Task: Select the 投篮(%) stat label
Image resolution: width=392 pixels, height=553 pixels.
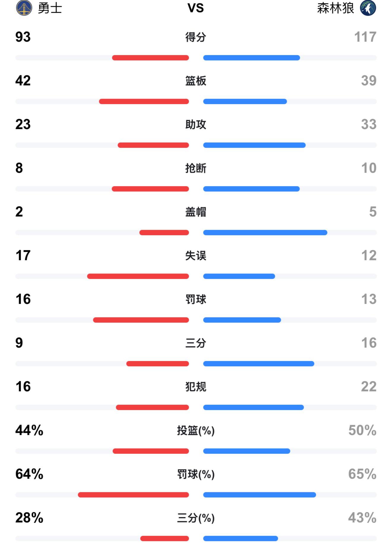Action: tap(196, 431)
